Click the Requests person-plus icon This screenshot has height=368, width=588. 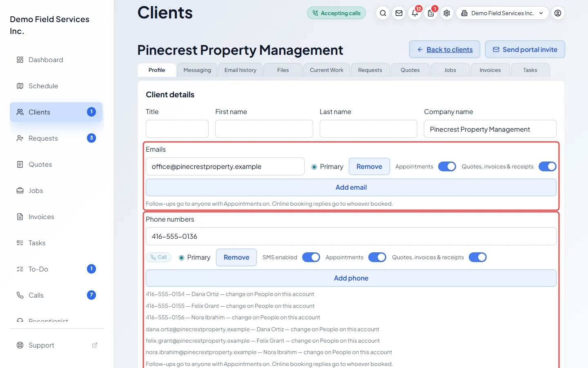[x=20, y=138]
